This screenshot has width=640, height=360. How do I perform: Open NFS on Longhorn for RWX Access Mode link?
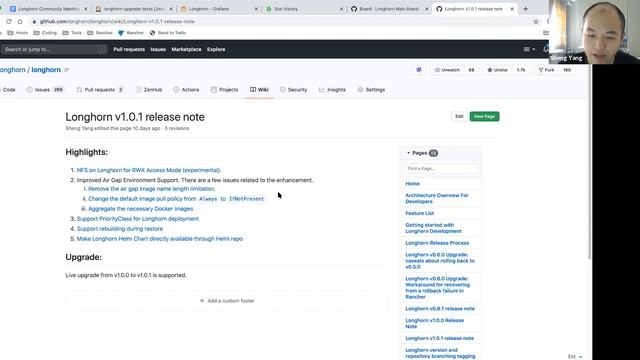click(149, 170)
